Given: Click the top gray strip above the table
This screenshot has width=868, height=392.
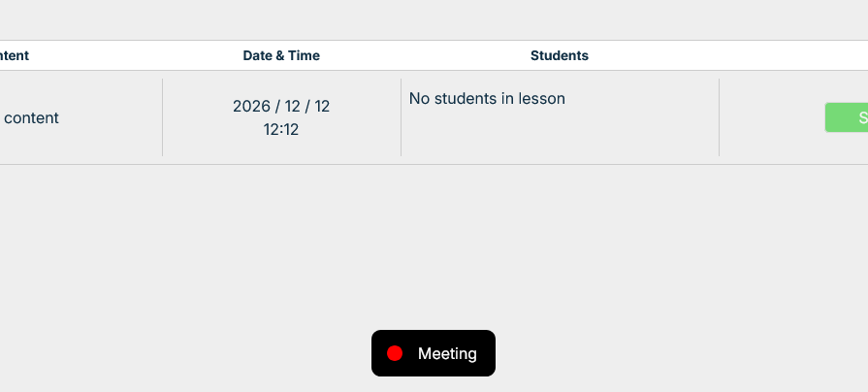Looking at the screenshot, I should click(x=434, y=19).
